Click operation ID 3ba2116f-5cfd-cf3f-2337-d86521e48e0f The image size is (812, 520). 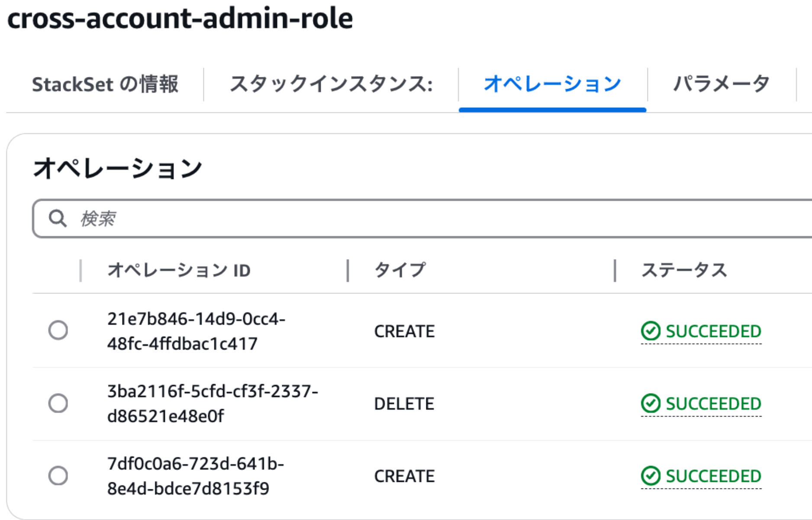(213, 404)
